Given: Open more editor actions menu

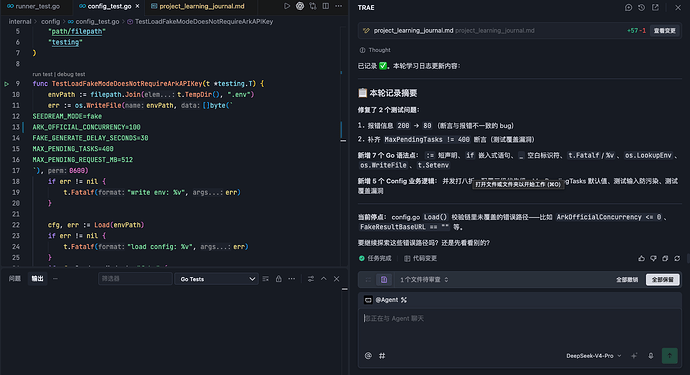Looking at the screenshot, I should (x=338, y=6).
